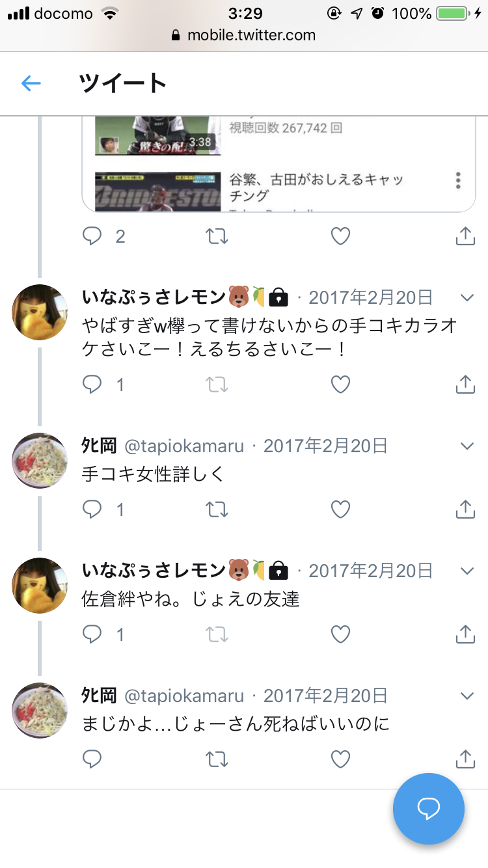Like the まじかよ tweet at the bottom

341,759
